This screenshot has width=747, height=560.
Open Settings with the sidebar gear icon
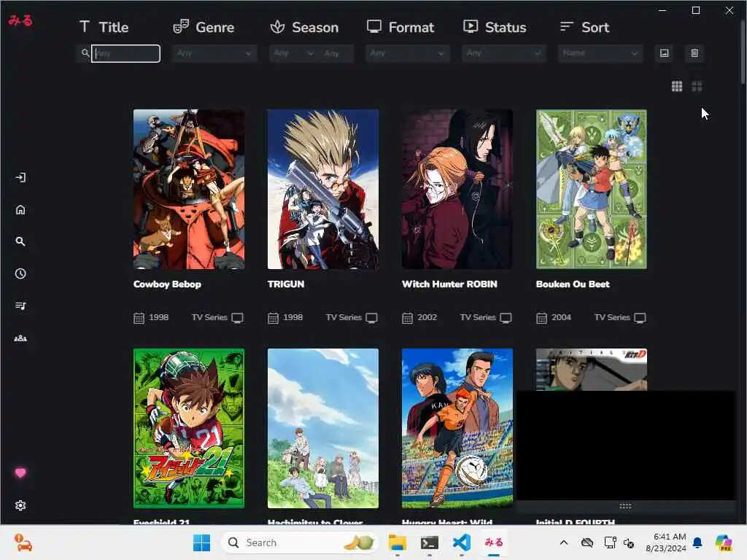pyautogui.click(x=20, y=505)
